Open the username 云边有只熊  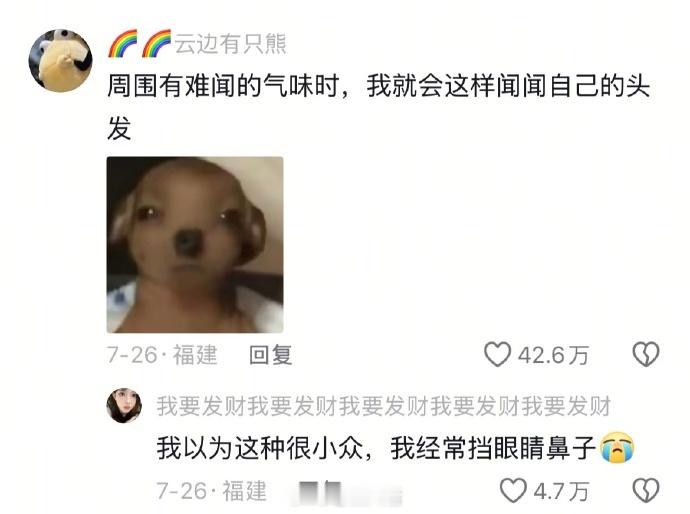pos(230,44)
